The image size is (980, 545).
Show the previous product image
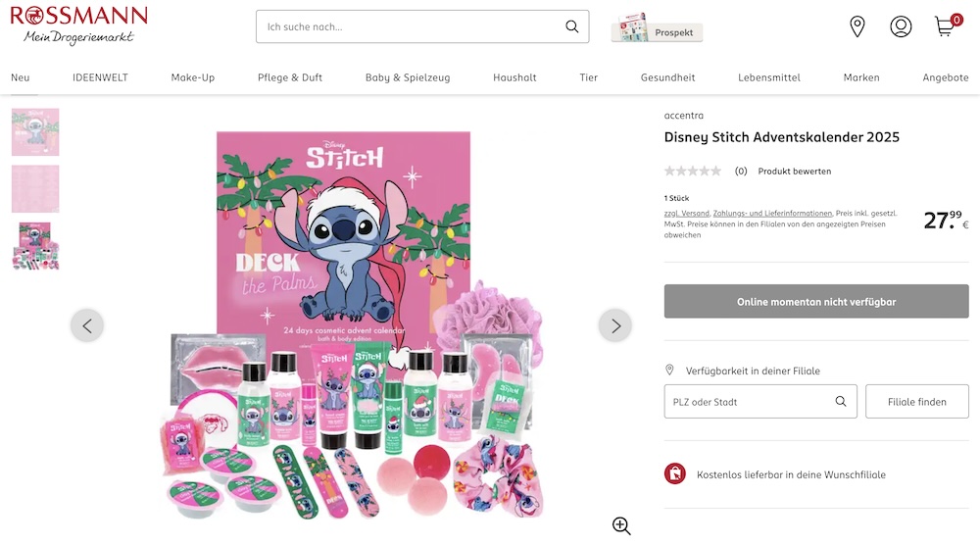(x=87, y=325)
